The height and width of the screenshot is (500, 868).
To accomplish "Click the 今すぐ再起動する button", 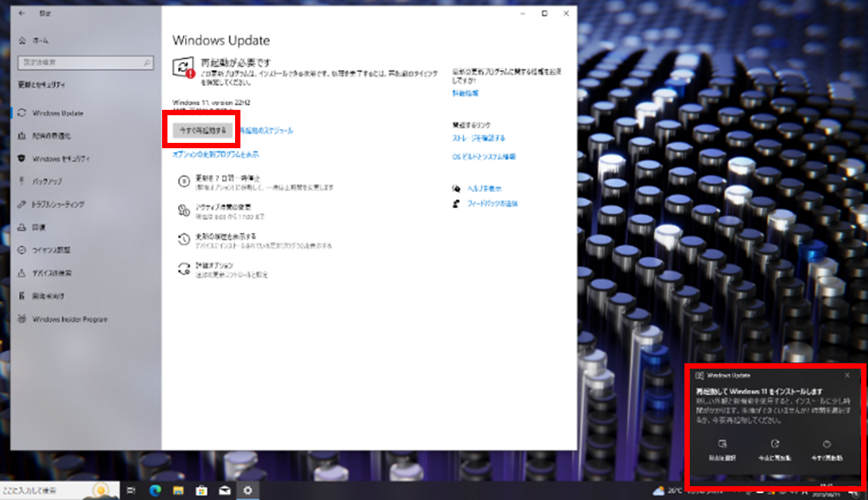I will (x=203, y=130).
